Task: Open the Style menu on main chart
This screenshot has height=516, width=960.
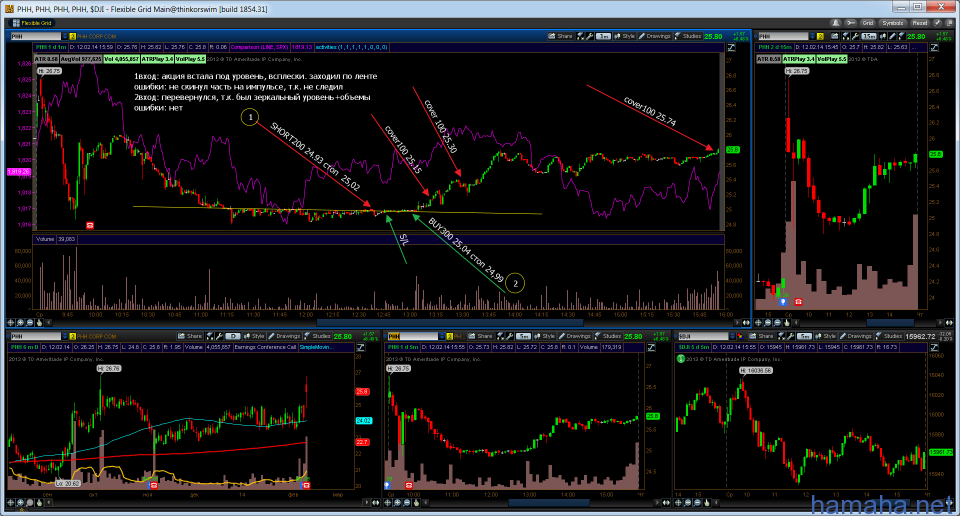Action: point(624,36)
